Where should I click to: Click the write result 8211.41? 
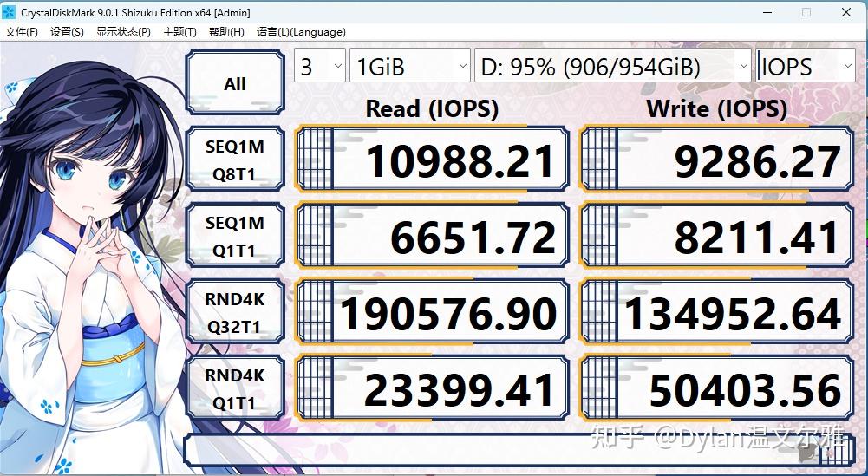[716, 236]
